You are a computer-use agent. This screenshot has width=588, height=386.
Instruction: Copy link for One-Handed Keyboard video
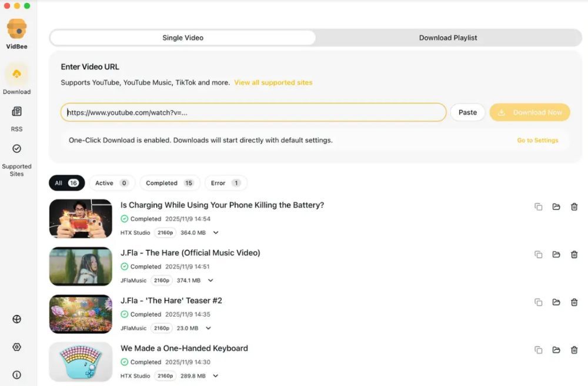click(x=538, y=350)
